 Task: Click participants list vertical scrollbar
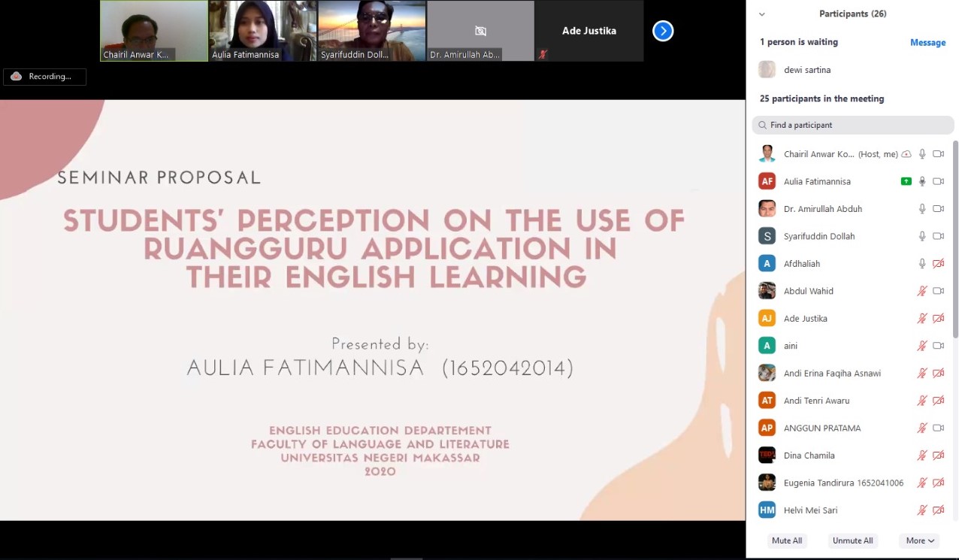pos(956,239)
